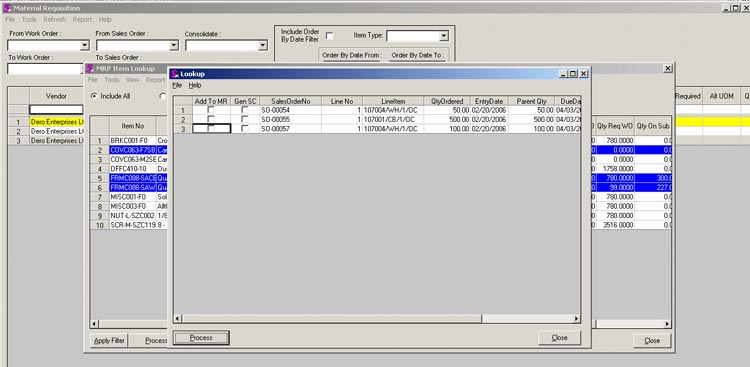Select item MISC001-F0 in MRP list
The width and height of the screenshot is (750, 367).
pos(132,197)
